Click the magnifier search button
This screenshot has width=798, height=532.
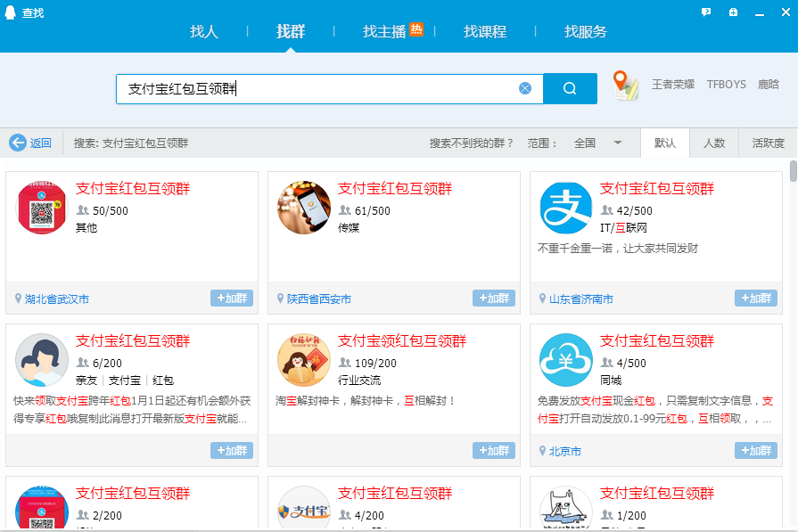point(570,88)
